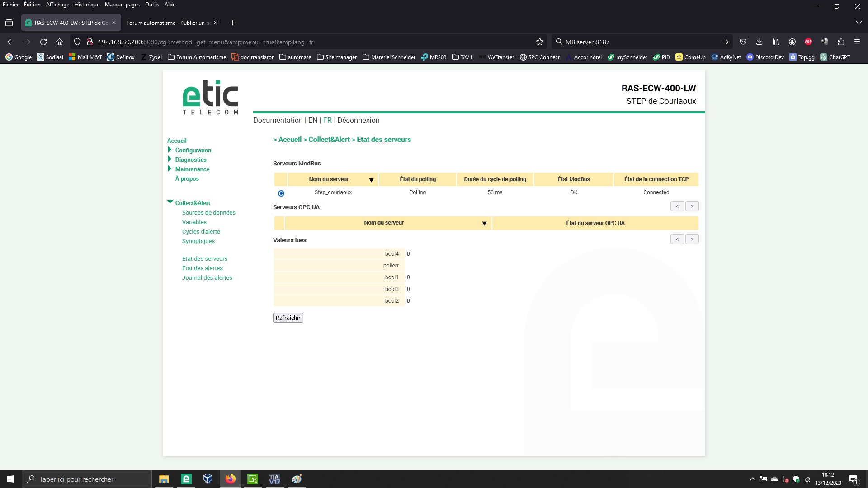Expand the Configuration menu tree

[170, 150]
